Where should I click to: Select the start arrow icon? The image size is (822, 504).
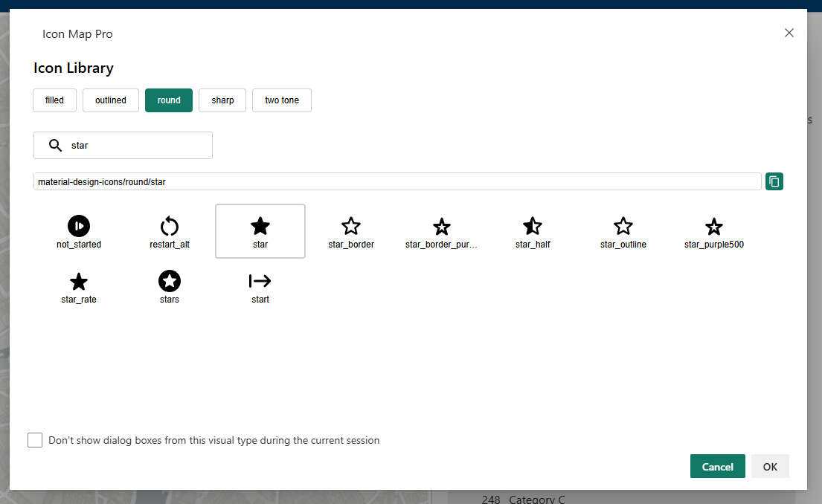tap(260, 286)
